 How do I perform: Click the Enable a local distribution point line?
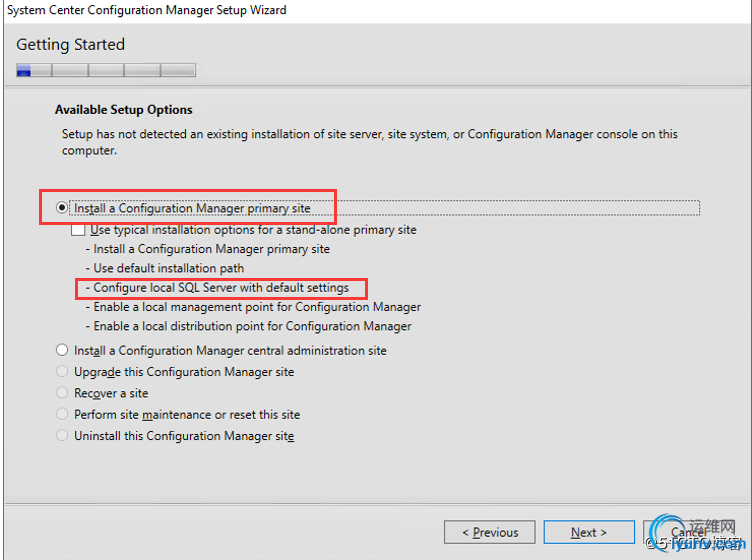click(x=248, y=326)
